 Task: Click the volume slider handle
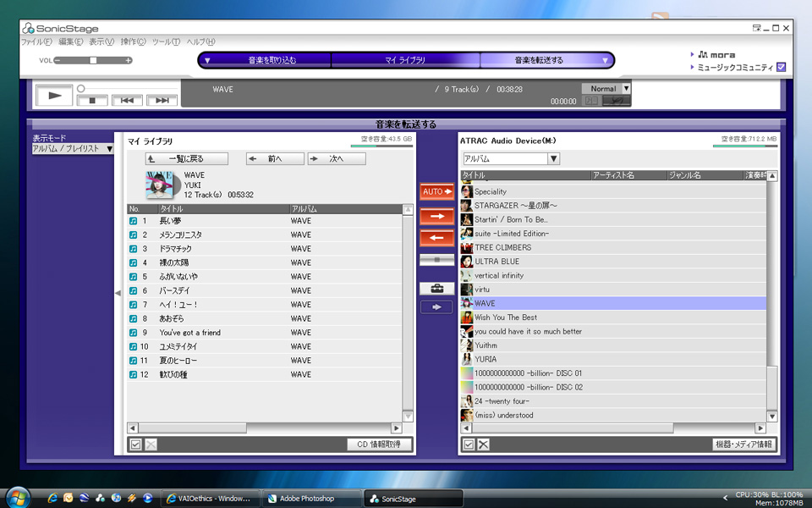(x=93, y=60)
